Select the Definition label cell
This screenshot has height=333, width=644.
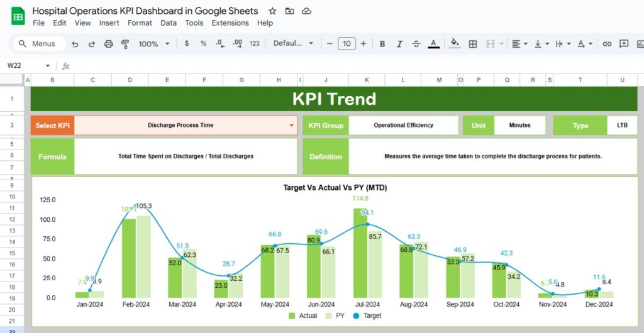coord(326,156)
